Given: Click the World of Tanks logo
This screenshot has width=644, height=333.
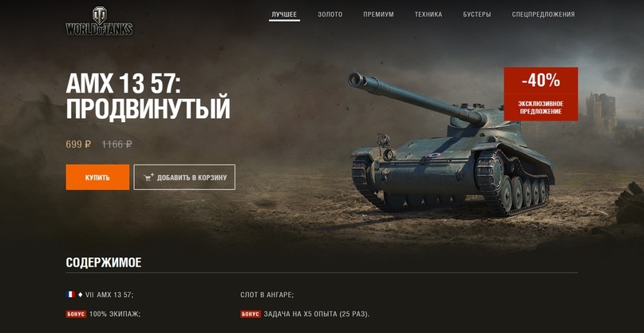Looking at the screenshot, I should [99, 21].
